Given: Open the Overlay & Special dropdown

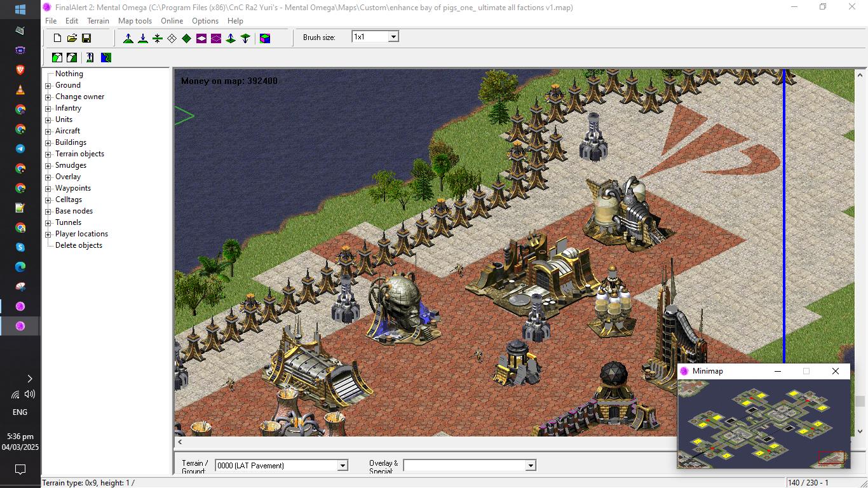Looking at the screenshot, I should (x=531, y=466).
